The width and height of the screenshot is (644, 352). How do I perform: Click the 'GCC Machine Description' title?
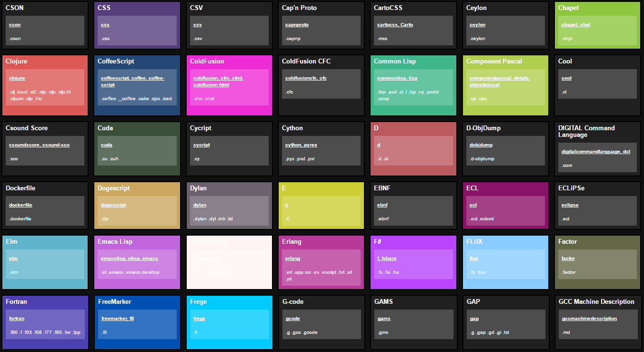click(596, 302)
